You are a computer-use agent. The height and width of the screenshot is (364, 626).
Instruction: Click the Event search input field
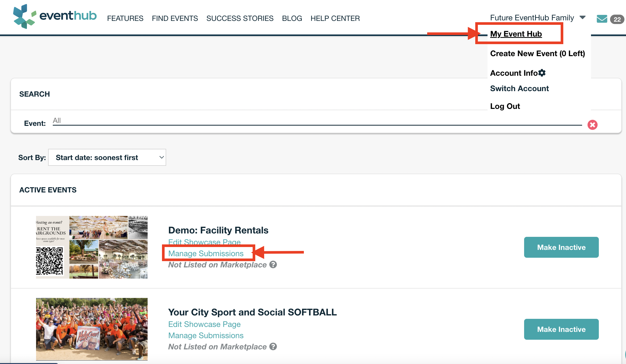click(x=317, y=121)
